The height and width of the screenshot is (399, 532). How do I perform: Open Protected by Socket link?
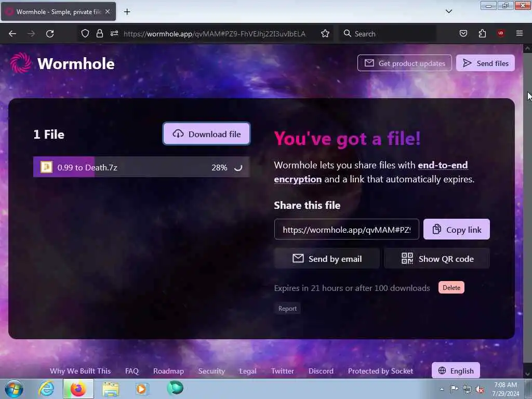[380, 371]
